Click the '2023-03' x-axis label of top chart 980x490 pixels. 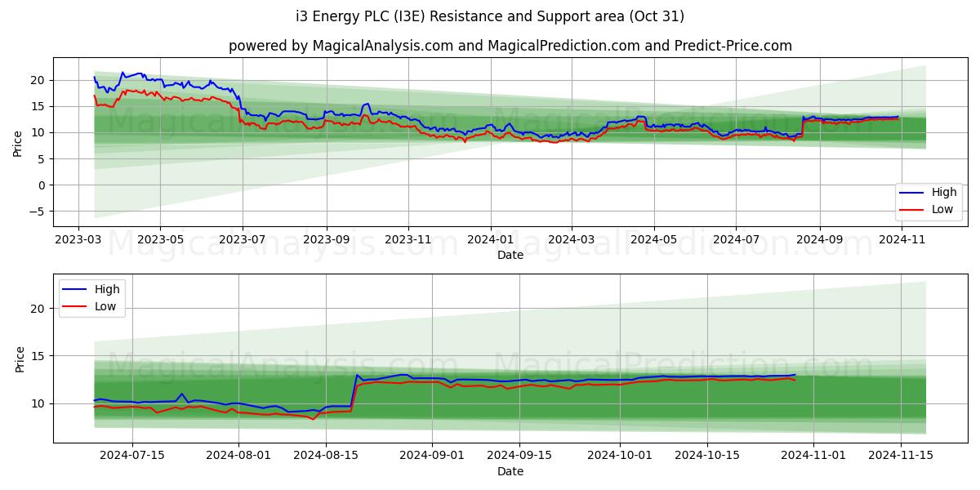click(x=78, y=240)
